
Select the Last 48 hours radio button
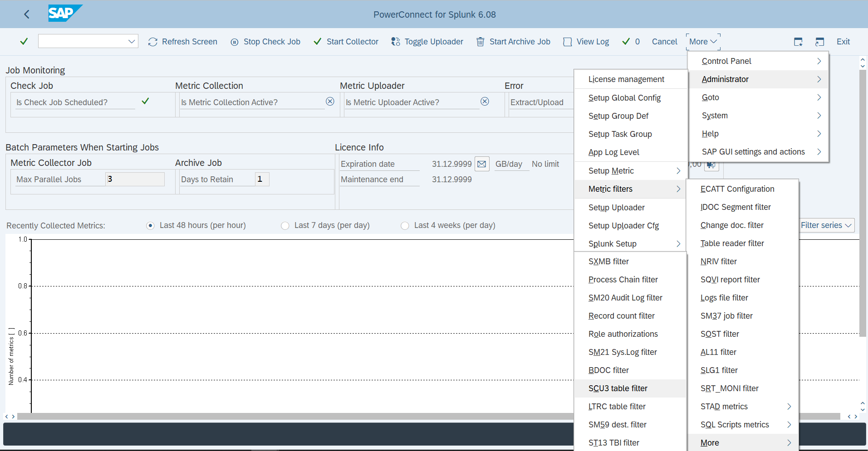pos(150,225)
